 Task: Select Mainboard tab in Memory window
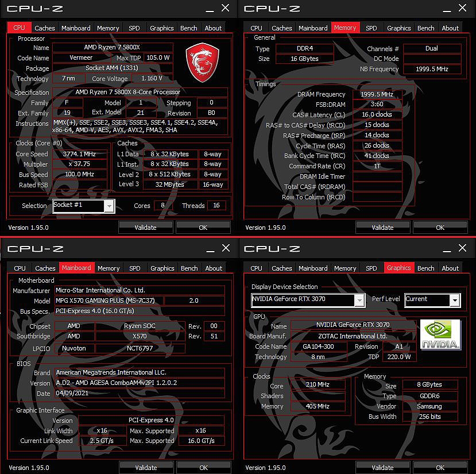click(x=313, y=28)
